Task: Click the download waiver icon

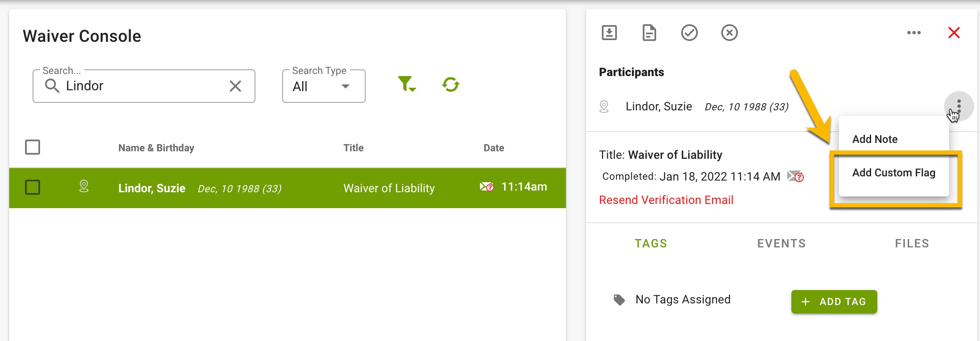Action: pos(609,33)
